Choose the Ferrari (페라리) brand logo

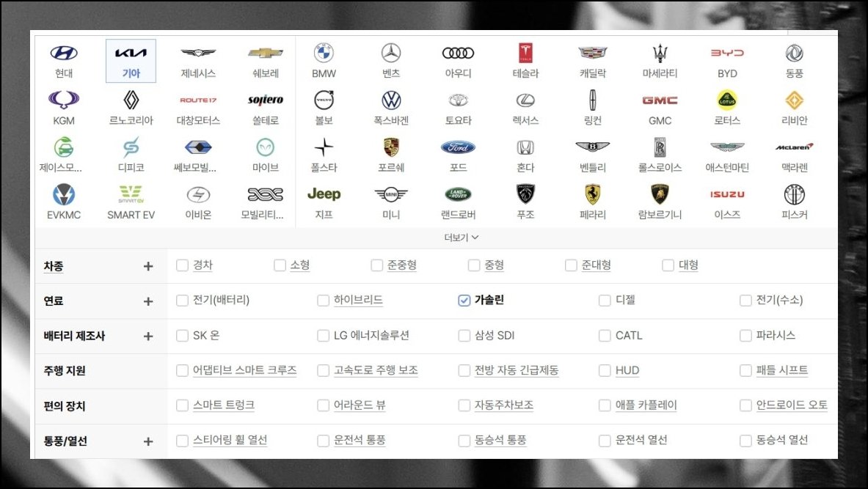point(593,194)
